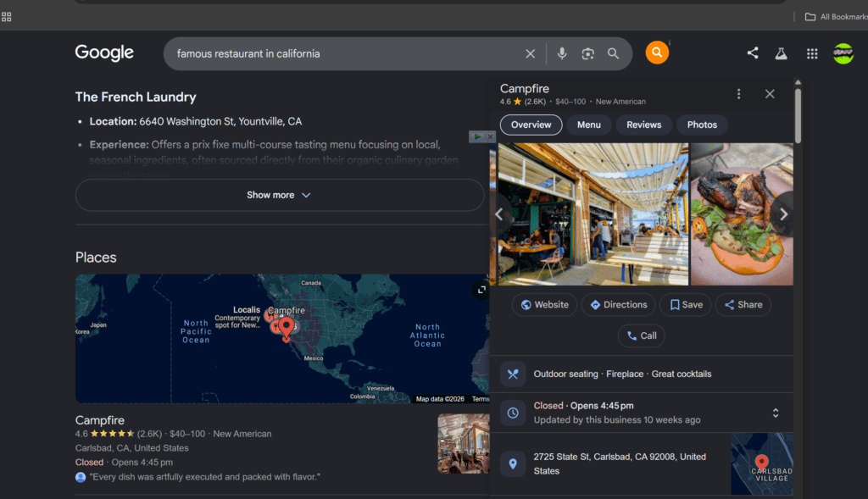Click the map Terms link

tap(481, 399)
